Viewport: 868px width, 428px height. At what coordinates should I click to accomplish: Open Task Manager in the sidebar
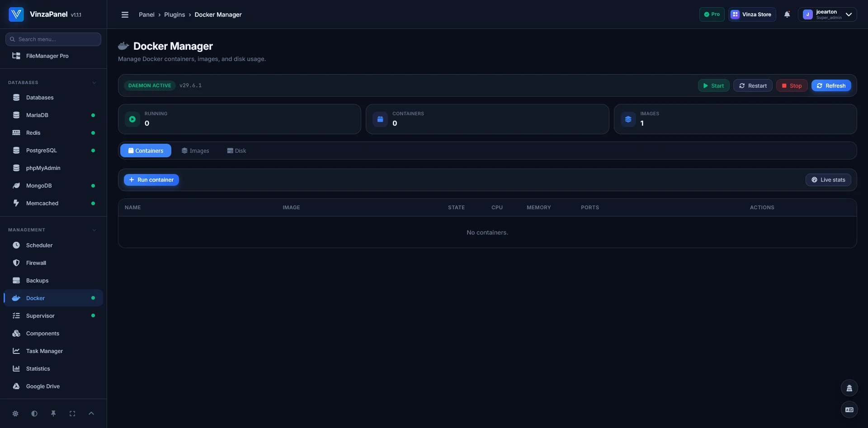53,351
